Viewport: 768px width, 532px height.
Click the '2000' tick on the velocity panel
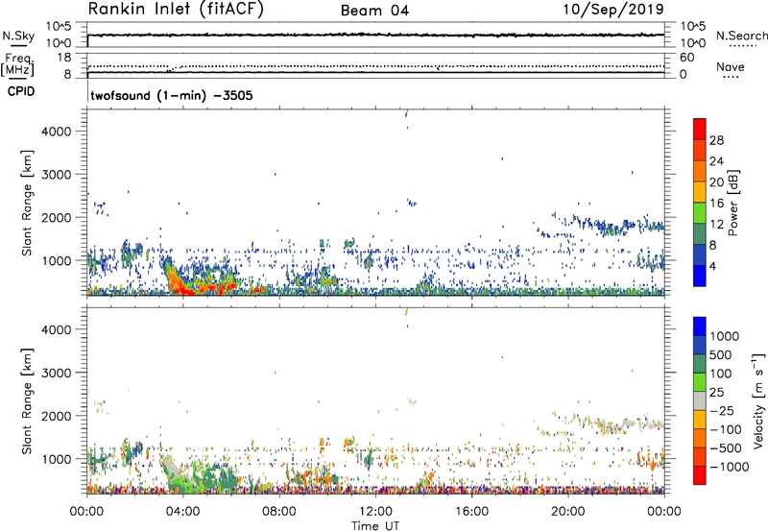click(x=57, y=416)
